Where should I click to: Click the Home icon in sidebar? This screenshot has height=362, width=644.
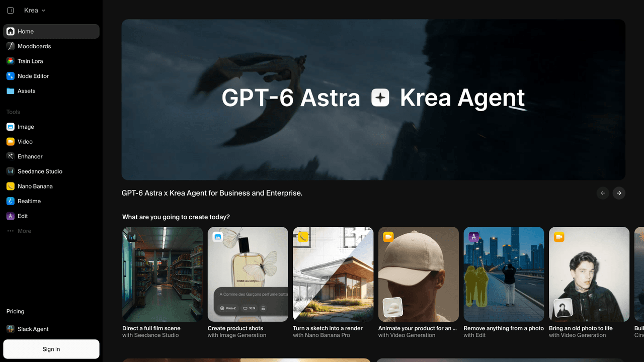pyautogui.click(x=11, y=31)
